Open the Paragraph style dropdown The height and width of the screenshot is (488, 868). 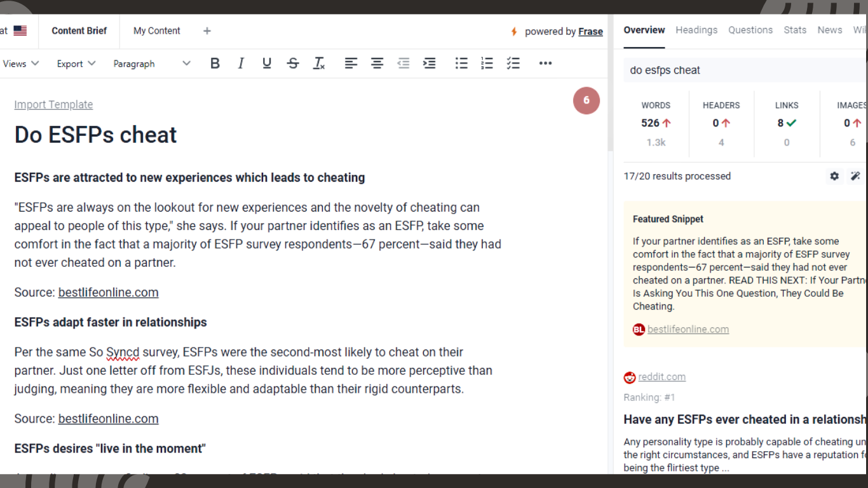click(151, 64)
